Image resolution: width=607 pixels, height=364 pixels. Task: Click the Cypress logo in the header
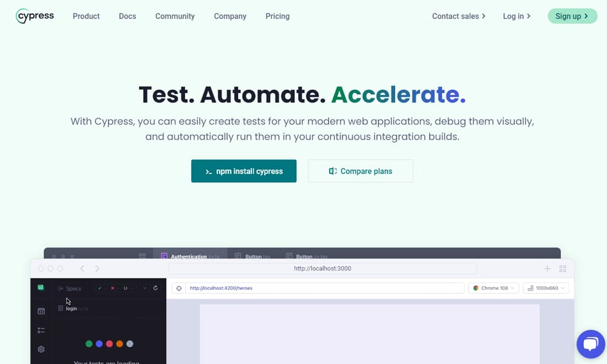click(x=35, y=16)
